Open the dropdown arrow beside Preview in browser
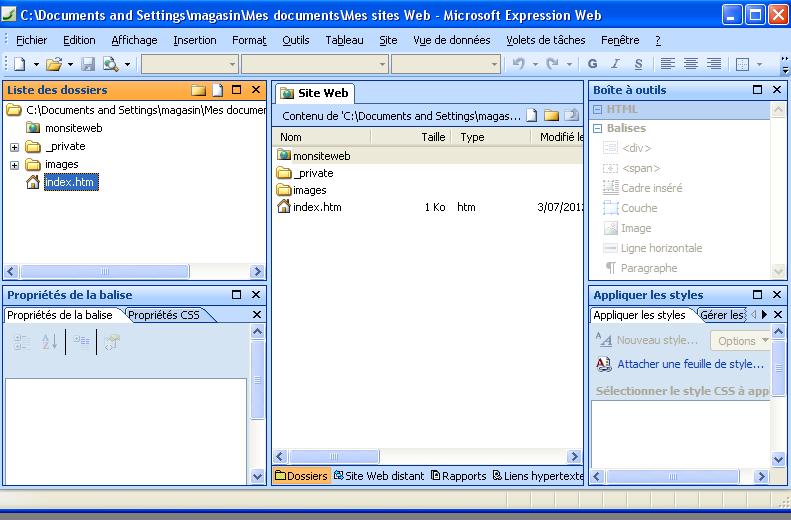 (127, 65)
